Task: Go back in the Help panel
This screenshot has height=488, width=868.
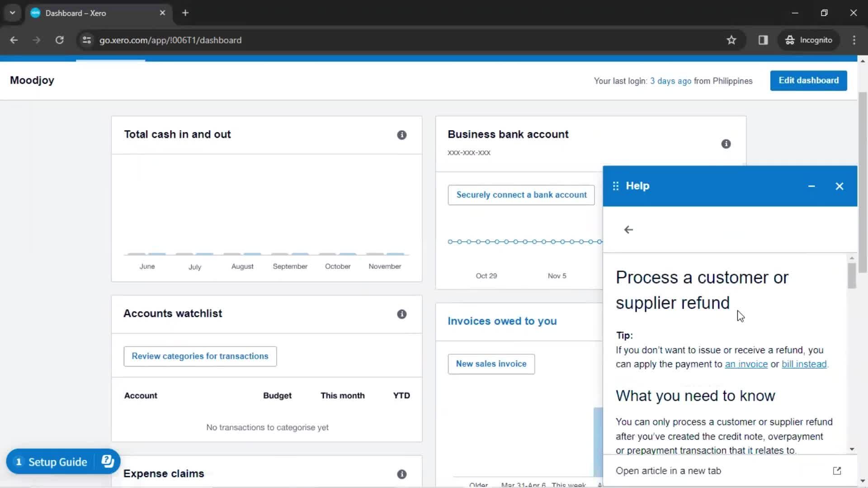Action: [x=628, y=230]
